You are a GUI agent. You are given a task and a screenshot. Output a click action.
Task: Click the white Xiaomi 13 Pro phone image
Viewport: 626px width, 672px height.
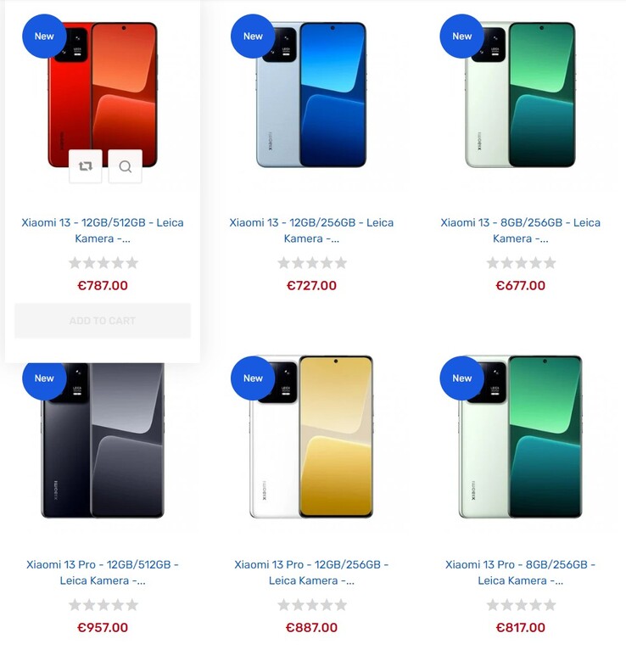[x=311, y=437]
